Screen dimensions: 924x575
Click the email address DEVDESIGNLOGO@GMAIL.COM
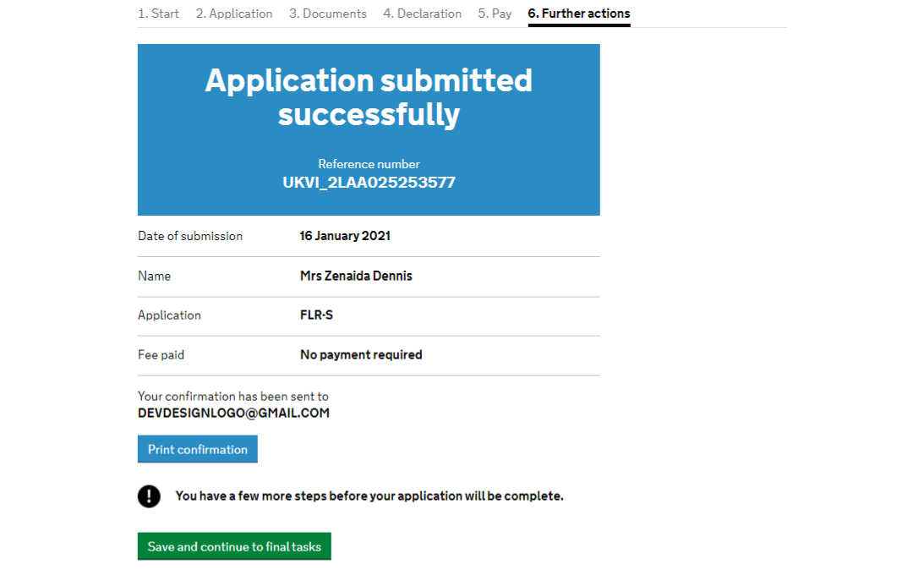click(x=233, y=413)
